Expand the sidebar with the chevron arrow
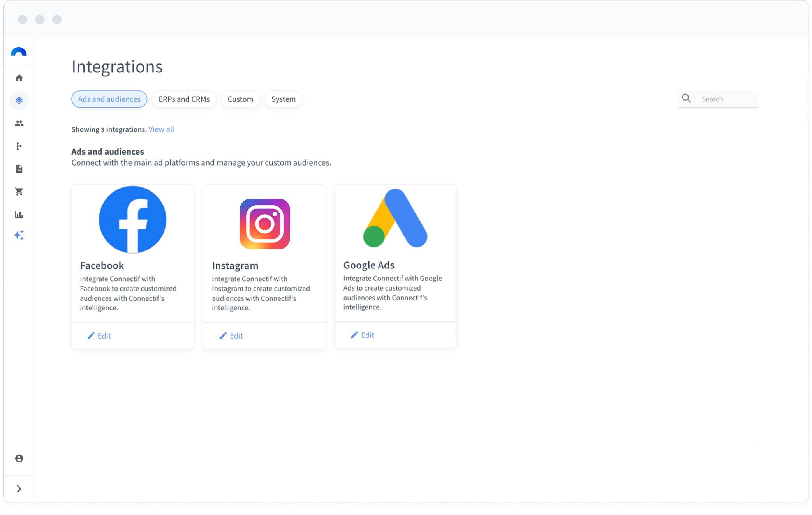Screen dimensions: 812x515 coord(19,489)
